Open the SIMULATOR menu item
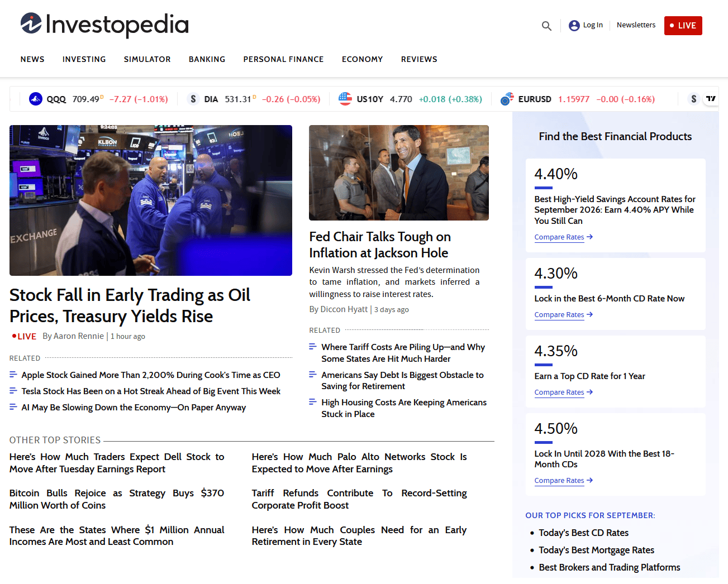This screenshot has height=584, width=728. click(x=147, y=59)
